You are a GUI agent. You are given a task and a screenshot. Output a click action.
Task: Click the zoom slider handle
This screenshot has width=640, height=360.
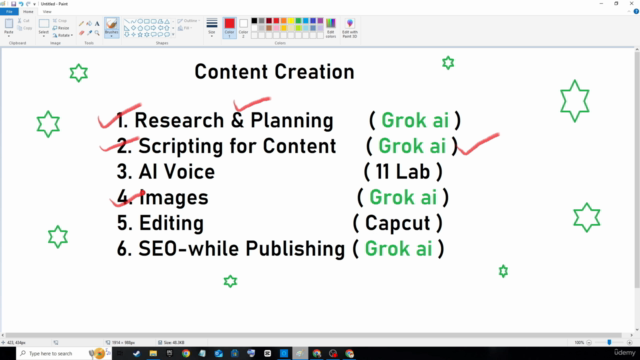(x=609, y=342)
